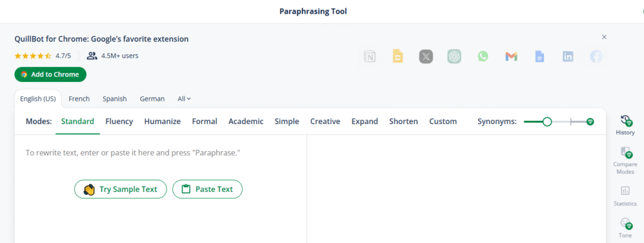Screen dimensions: 644x243
Task: Close the Chrome extension banner
Action: pos(604,37)
